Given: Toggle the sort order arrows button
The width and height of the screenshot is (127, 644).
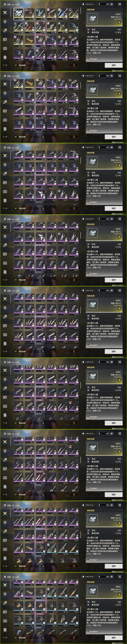Looking at the screenshot, I should tap(43, 65).
